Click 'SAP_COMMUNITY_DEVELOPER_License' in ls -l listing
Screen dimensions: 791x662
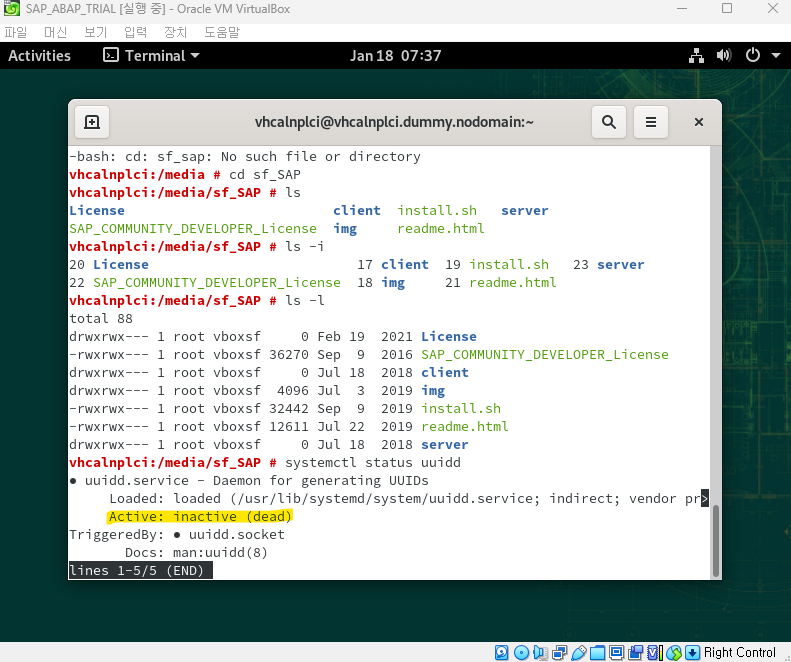pos(545,355)
